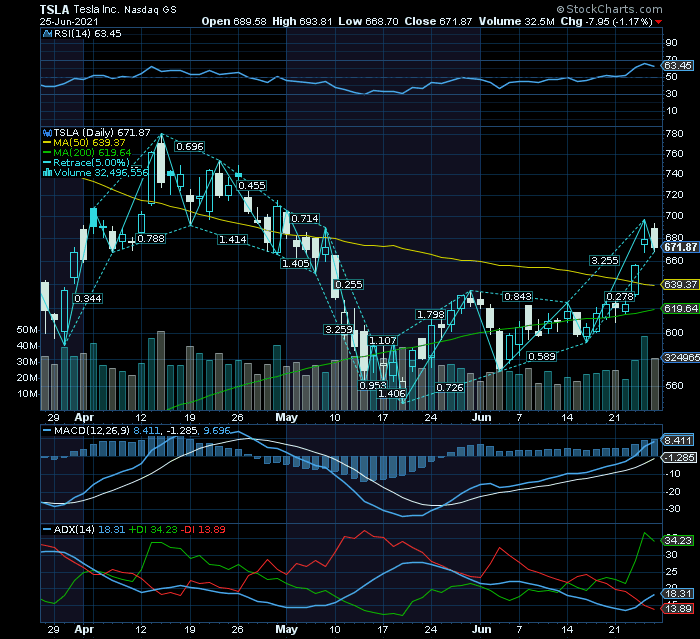The image size is (700, 639).
Task: Click the RSI(14) legend line icon
Action: pyautogui.click(x=47, y=34)
